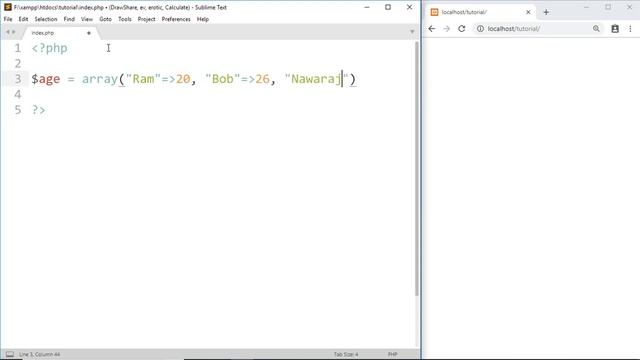Click the "Nawaraj" string
Image resolution: width=640 pixels, height=360 pixels.
click(x=317, y=79)
